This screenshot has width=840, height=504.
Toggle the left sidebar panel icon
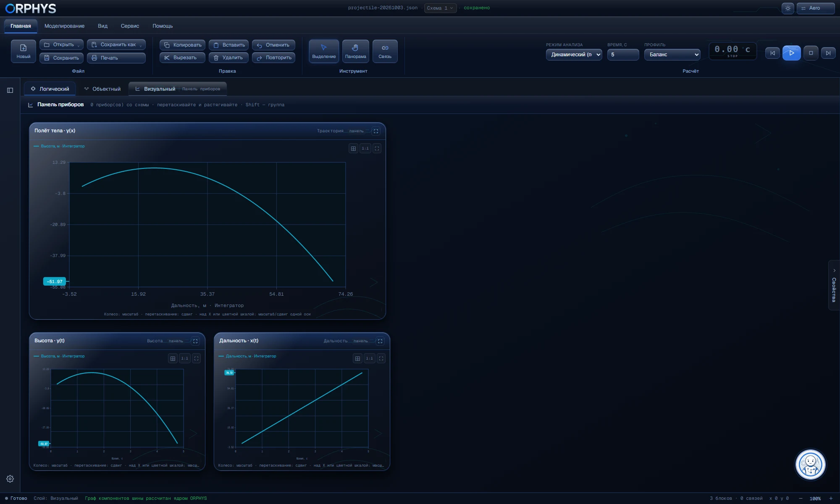click(x=10, y=90)
